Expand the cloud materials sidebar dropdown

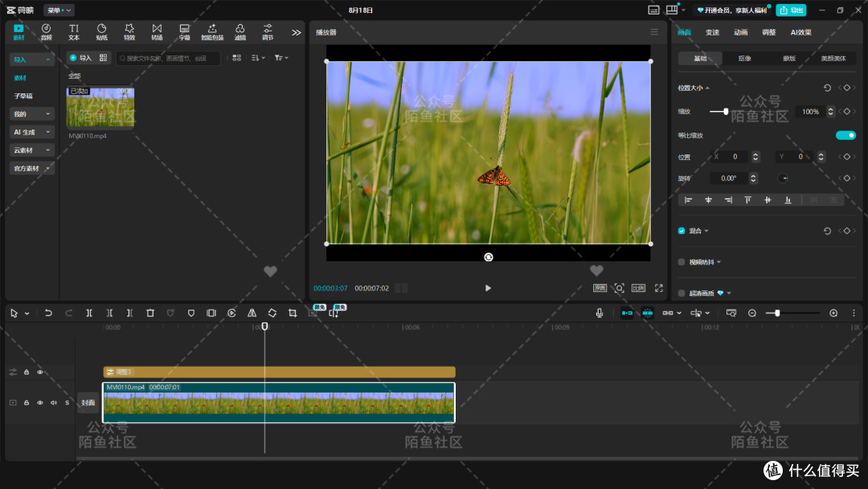(x=31, y=150)
